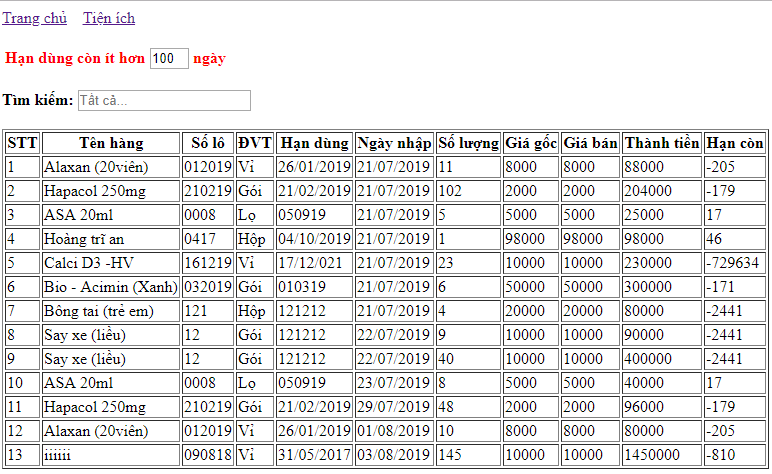Click import date 01/08/2019
Image resolution: width=772 pixels, height=474 pixels.
pyautogui.click(x=394, y=431)
